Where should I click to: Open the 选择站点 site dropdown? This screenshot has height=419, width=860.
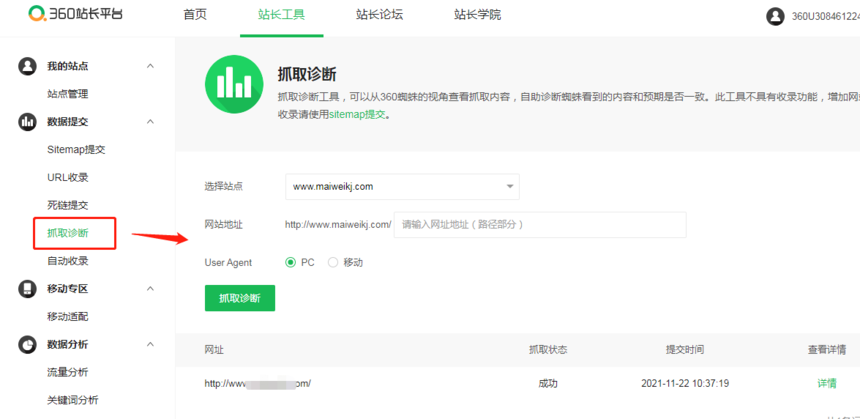402,186
